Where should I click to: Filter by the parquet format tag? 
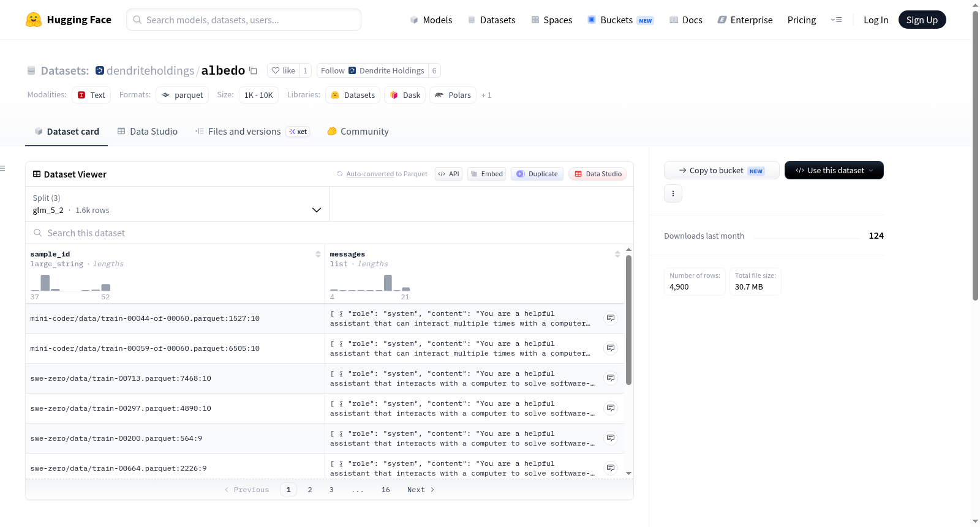tap(182, 95)
